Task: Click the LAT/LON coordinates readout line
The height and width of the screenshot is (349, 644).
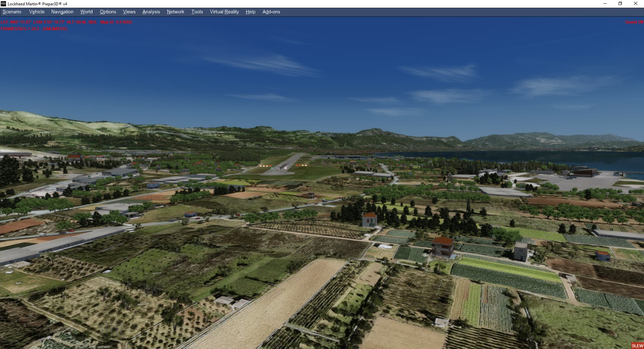Action: coord(66,22)
